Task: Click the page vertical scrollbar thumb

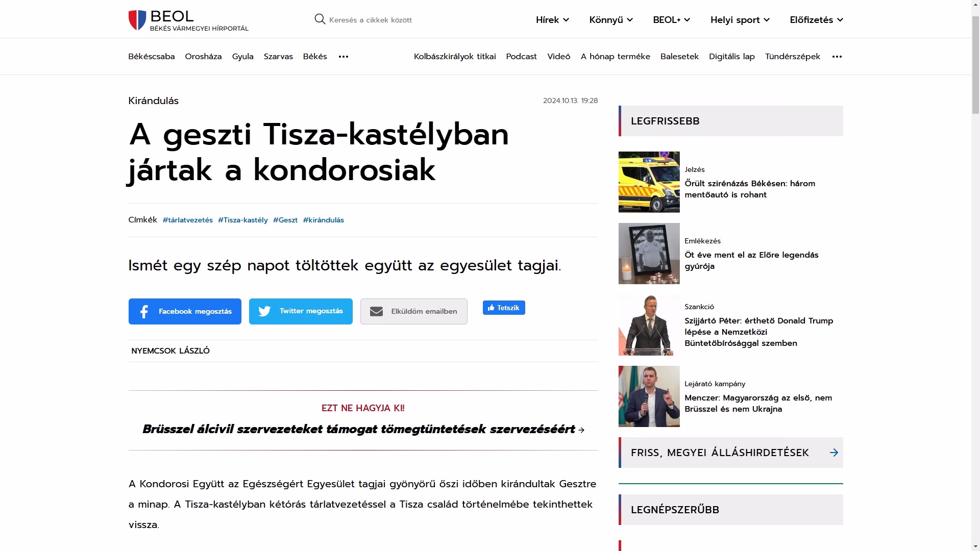Action: [x=975, y=64]
